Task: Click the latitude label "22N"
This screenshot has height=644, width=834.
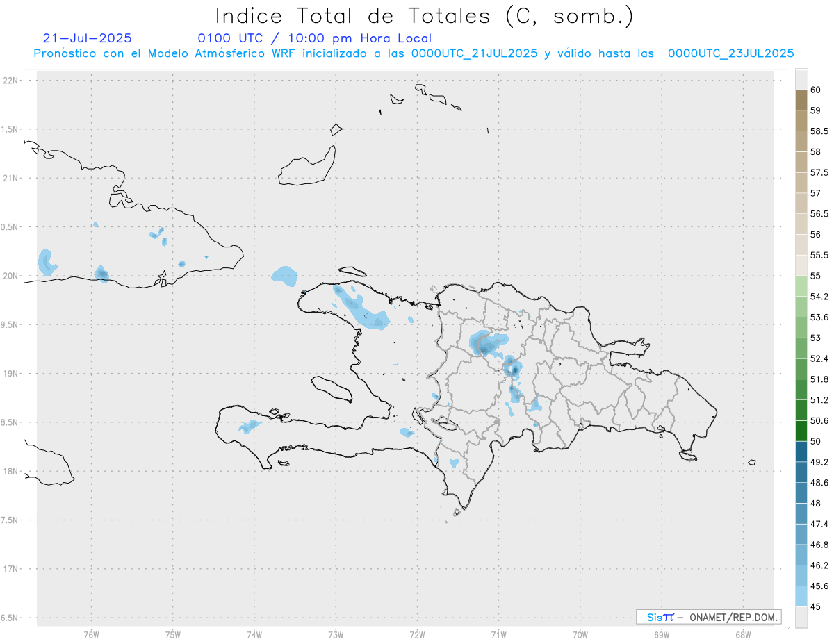Action: [x=11, y=81]
